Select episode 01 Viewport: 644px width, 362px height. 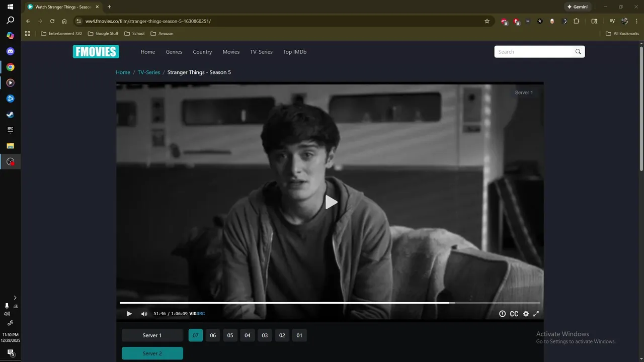(x=299, y=335)
